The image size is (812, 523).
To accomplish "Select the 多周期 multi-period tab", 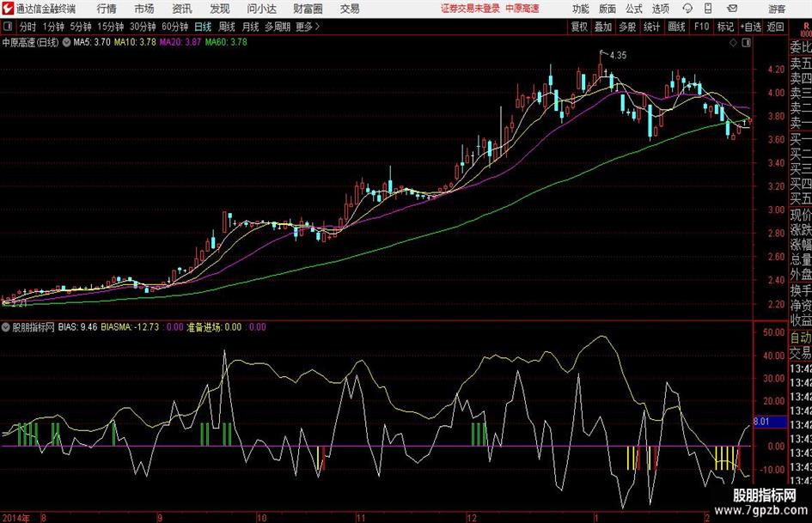I will click(x=278, y=27).
